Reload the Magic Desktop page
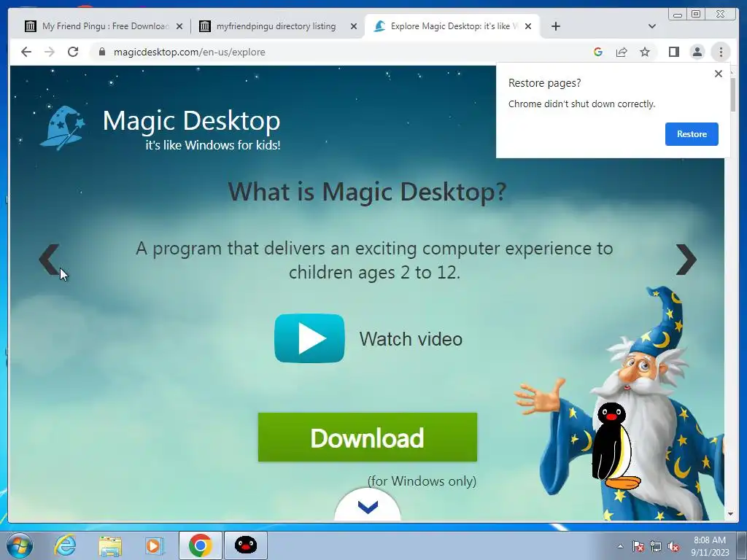 [73, 52]
